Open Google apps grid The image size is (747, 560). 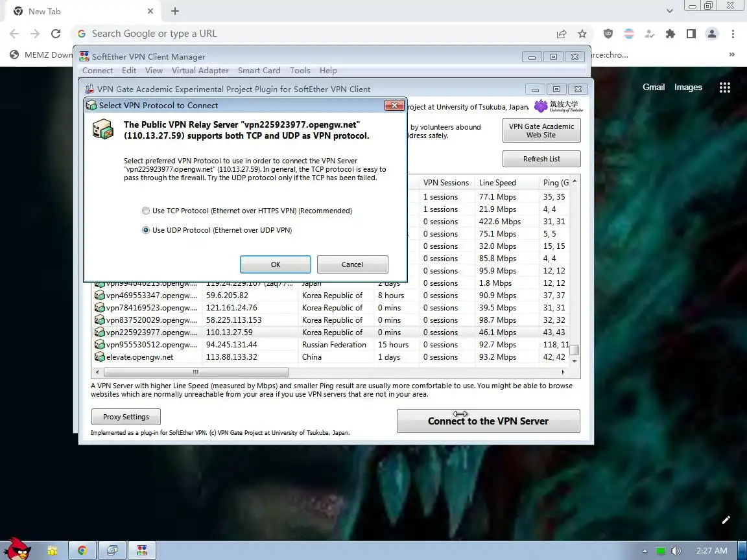[x=724, y=87]
